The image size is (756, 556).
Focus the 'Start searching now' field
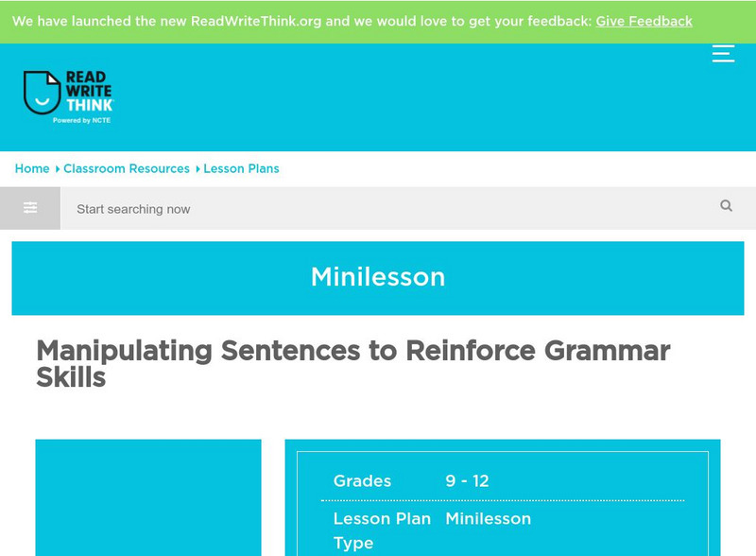tap(378, 209)
